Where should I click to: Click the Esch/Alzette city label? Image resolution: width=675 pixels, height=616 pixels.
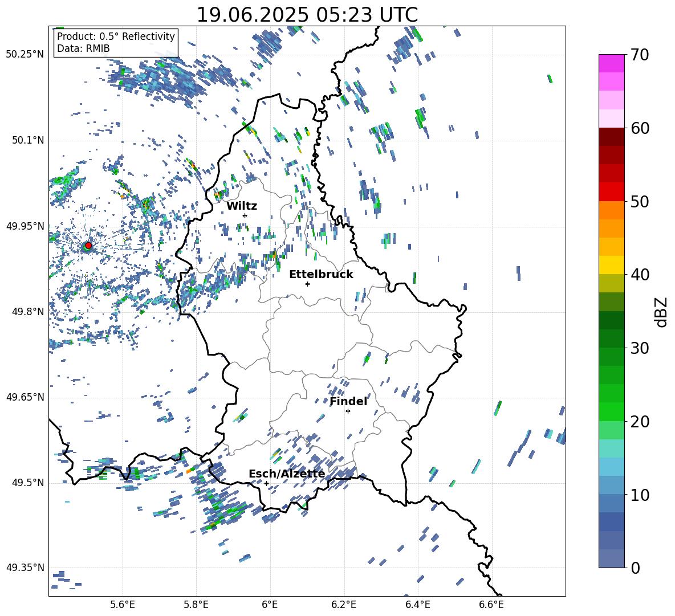coord(287,474)
